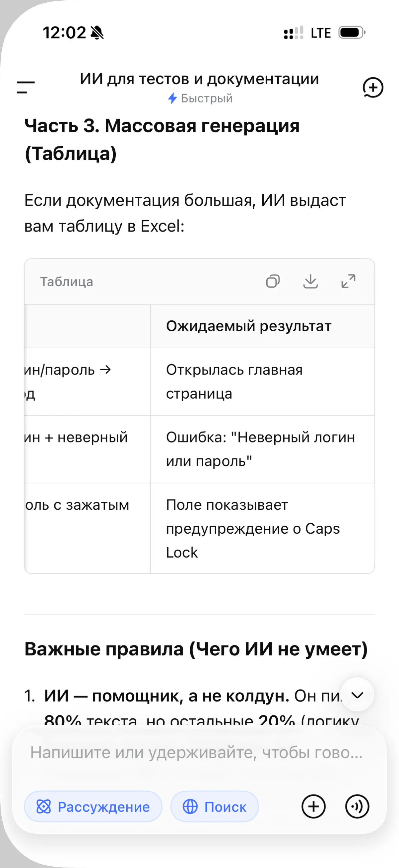Download the table

pos(311,281)
